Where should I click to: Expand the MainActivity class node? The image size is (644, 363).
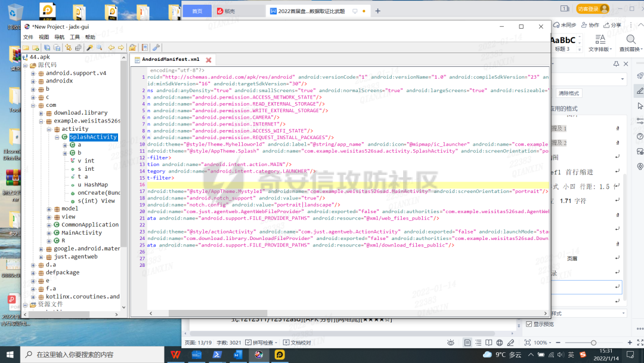[x=49, y=233]
